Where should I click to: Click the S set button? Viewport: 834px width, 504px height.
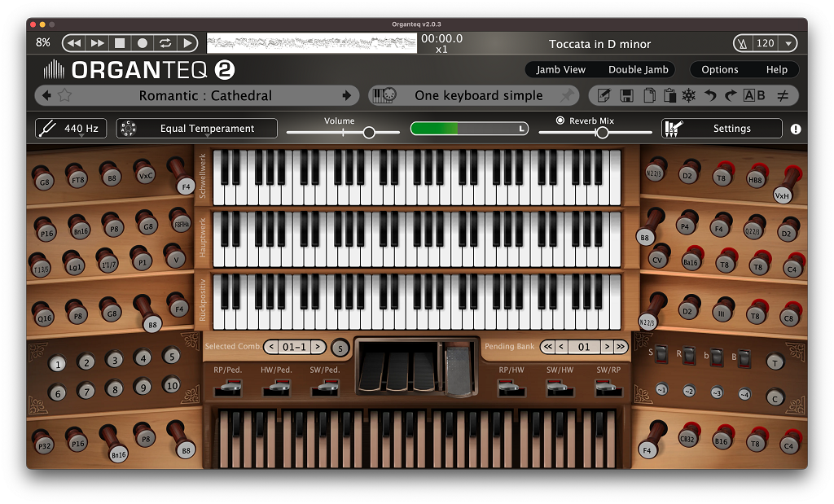click(x=340, y=348)
